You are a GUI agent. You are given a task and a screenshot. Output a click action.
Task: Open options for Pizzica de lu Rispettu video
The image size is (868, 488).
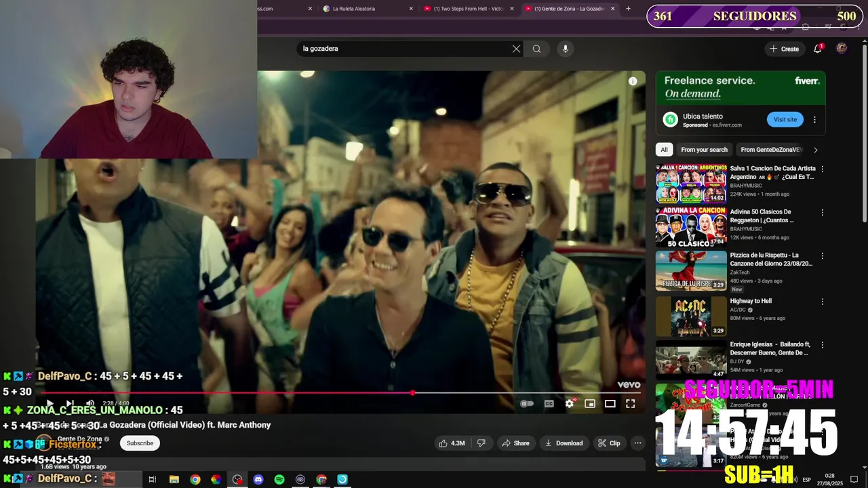point(823,256)
